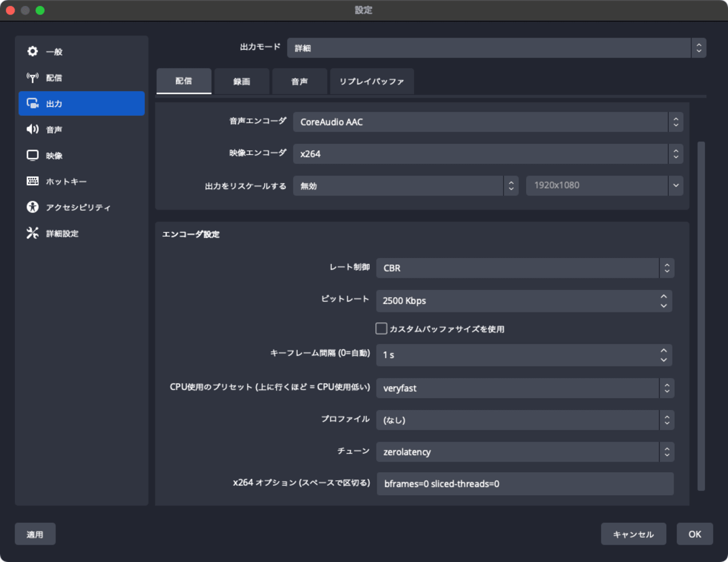Open the 出力モード dropdown
The image size is (728, 562).
[496, 48]
